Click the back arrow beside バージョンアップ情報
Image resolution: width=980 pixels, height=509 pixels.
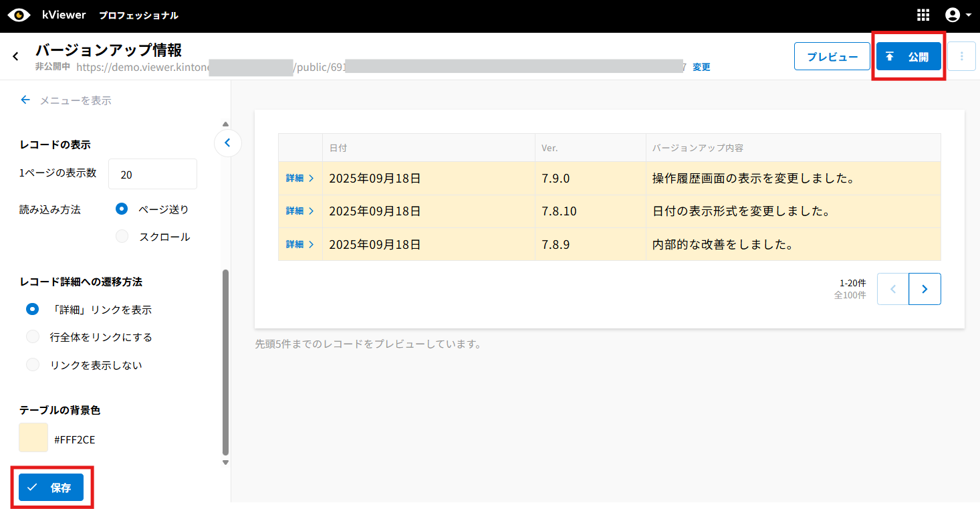tap(15, 57)
